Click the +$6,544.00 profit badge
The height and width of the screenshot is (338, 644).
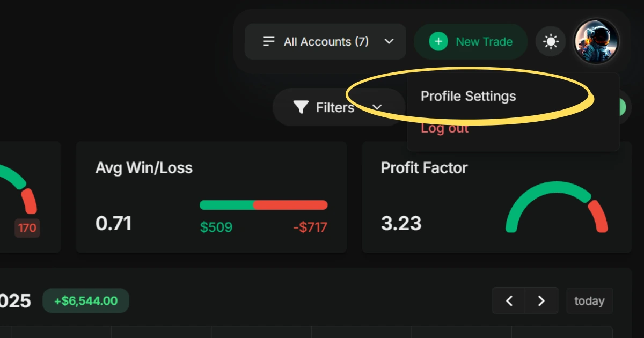pyautogui.click(x=85, y=300)
